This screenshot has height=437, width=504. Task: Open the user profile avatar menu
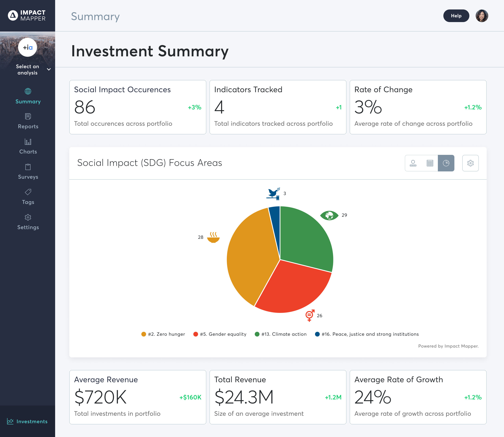[482, 16]
